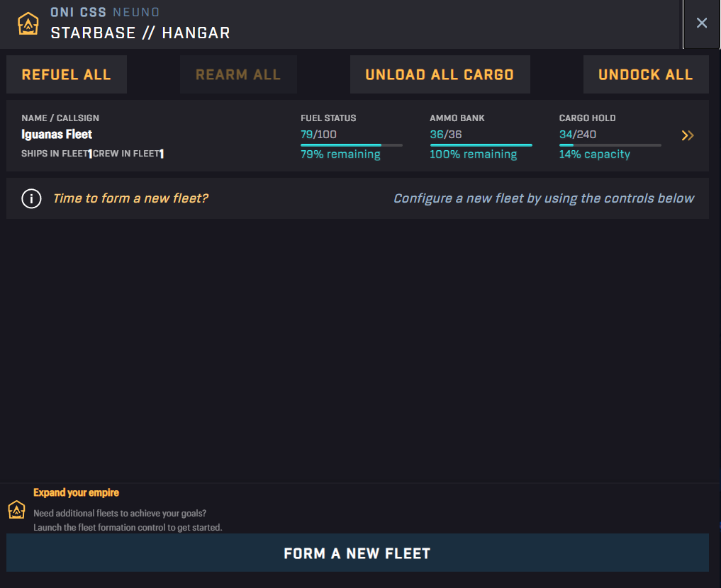The width and height of the screenshot is (721, 588).
Task: Click 'STARBASE // HANGAR' title text
Action: pyautogui.click(x=140, y=33)
